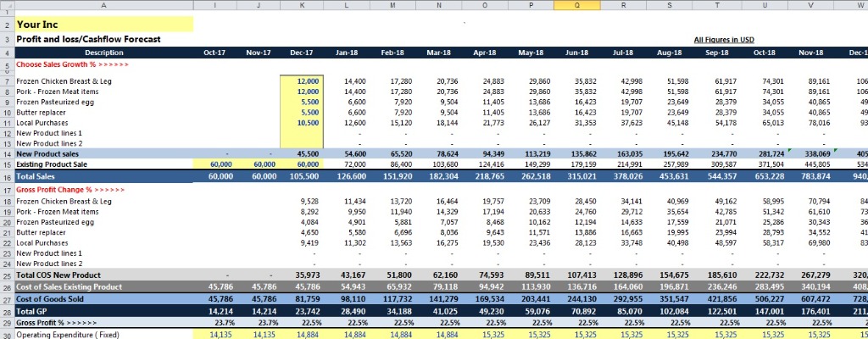
Task: Select column A header
Action: pyautogui.click(x=103, y=5)
